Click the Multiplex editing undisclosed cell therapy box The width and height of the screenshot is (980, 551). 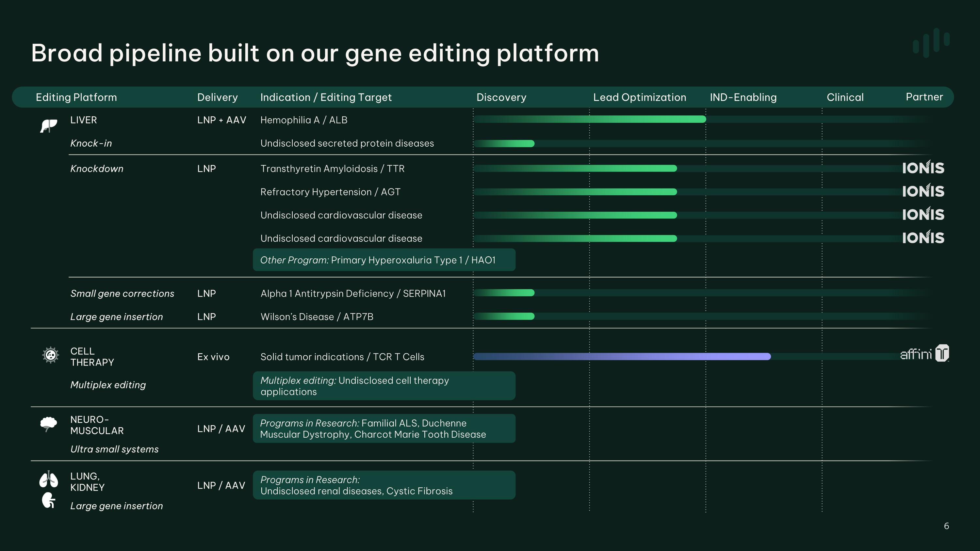pos(384,386)
